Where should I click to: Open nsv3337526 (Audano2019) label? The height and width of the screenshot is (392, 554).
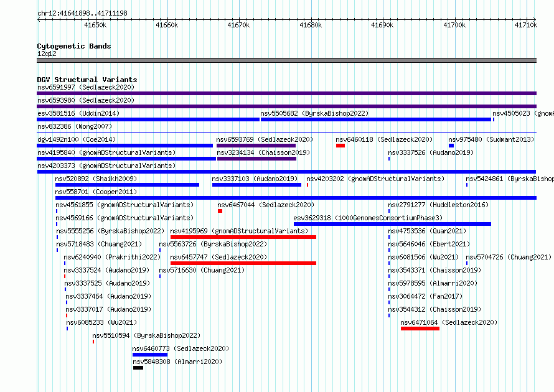pyautogui.click(x=431, y=152)
